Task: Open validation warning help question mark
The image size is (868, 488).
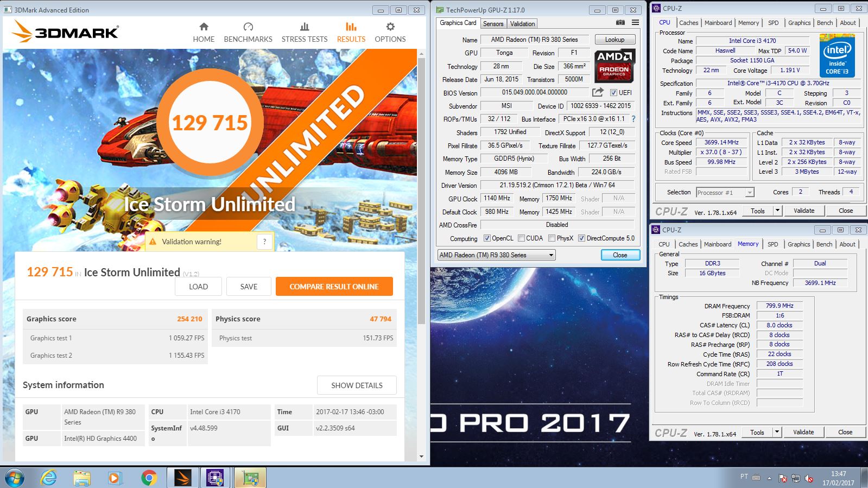Action: [264, 242]
